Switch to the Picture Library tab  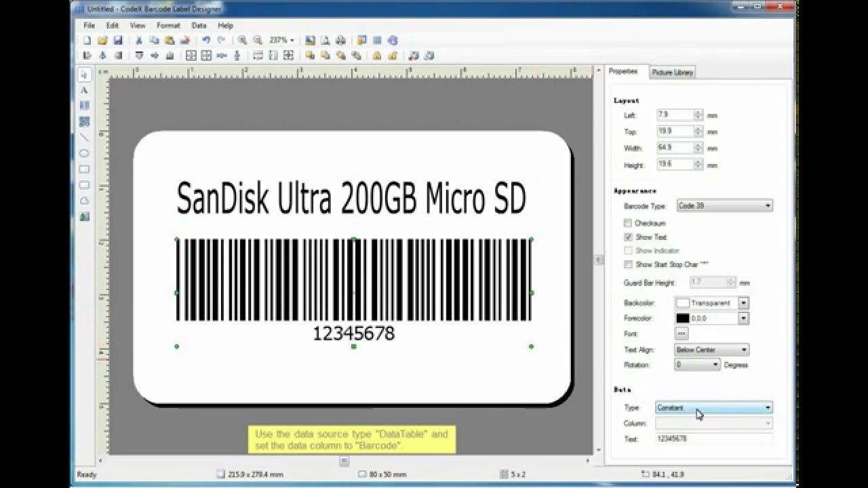point(672,73)
